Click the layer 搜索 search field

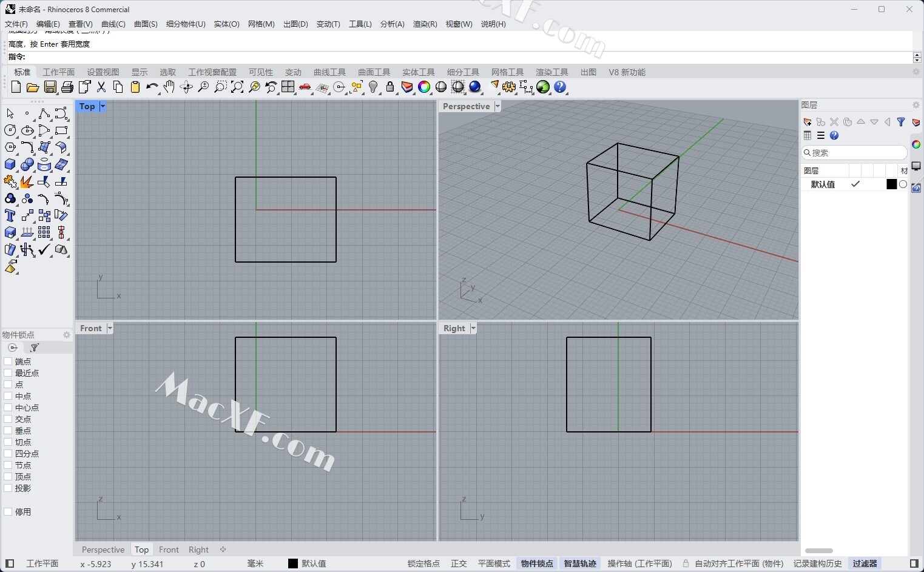854,153
